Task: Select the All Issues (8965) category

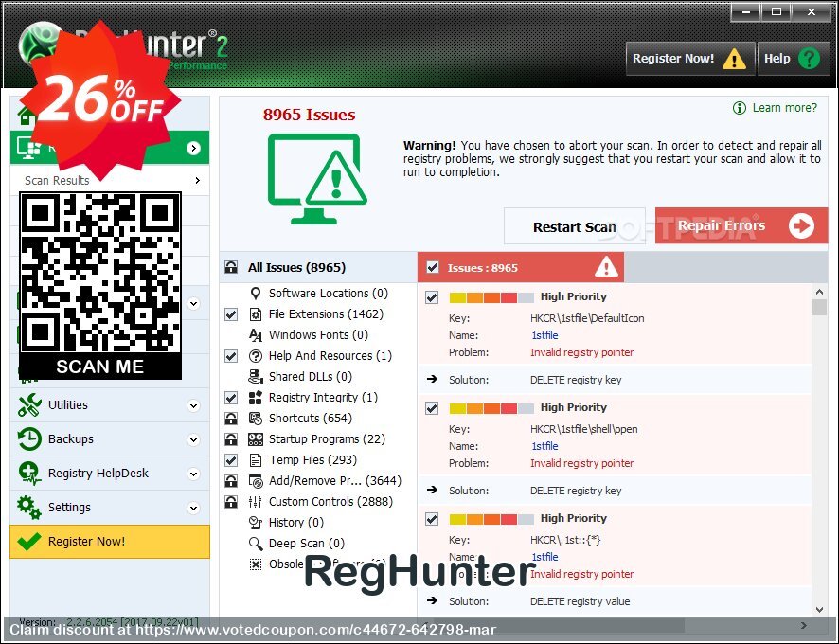Action: (x=319, y=267)
